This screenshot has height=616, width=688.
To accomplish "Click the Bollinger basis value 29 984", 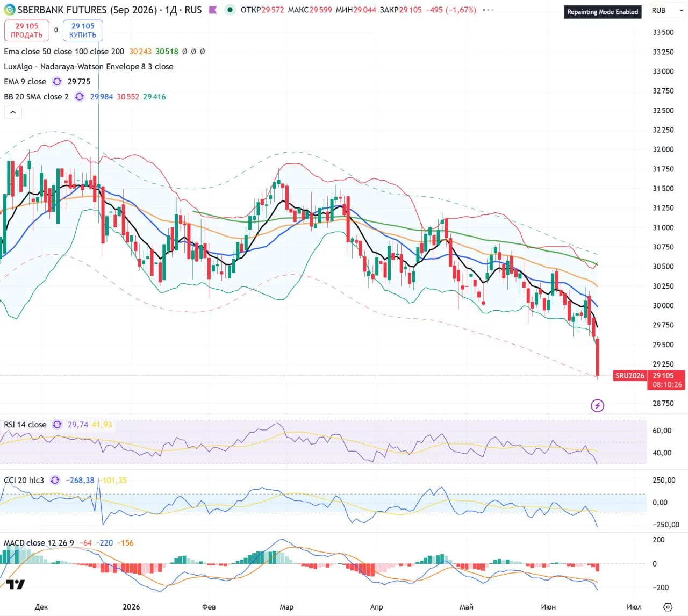I will click(102, 97).
